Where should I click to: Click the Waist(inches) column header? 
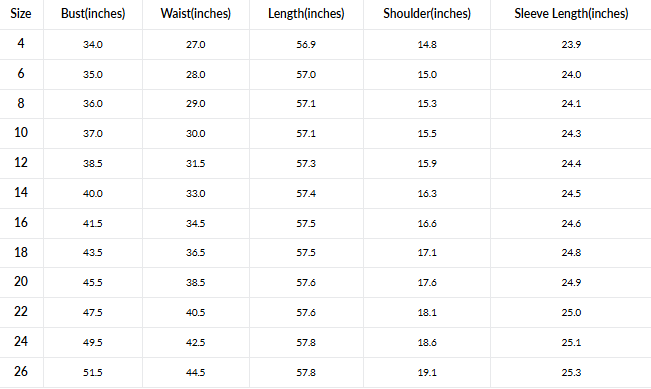tap(196, 14)
